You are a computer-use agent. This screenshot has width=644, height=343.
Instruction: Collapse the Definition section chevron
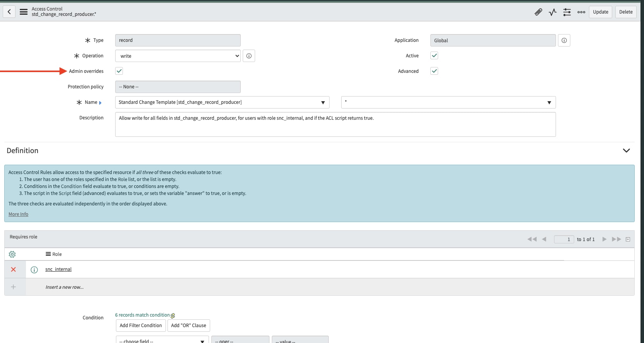click(x=626, y=150)
